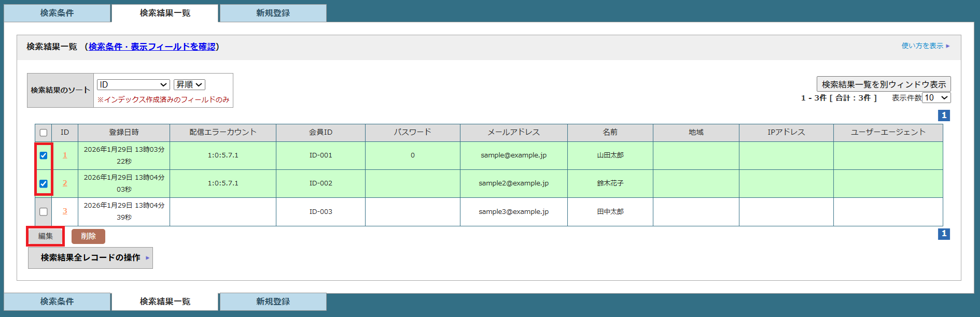Switch to the top 検索条件 tab
The image size is (980, 317).
[x=57, y=13]
